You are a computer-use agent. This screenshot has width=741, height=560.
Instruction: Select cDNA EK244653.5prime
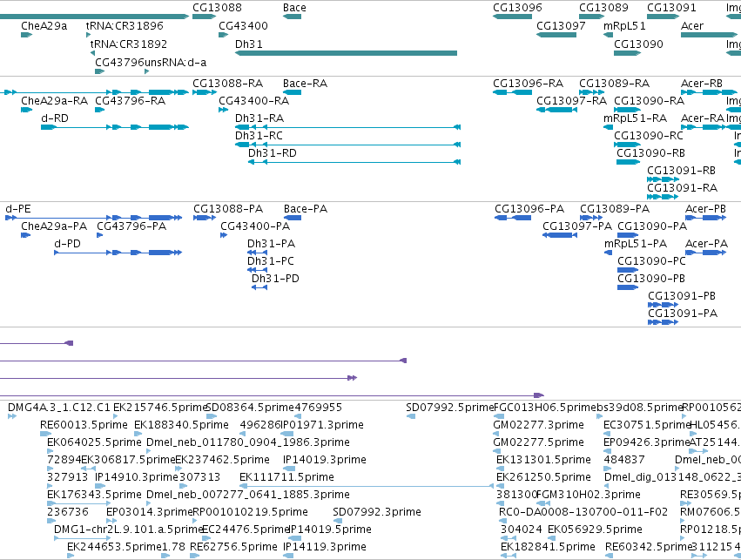tap(114, 547)
